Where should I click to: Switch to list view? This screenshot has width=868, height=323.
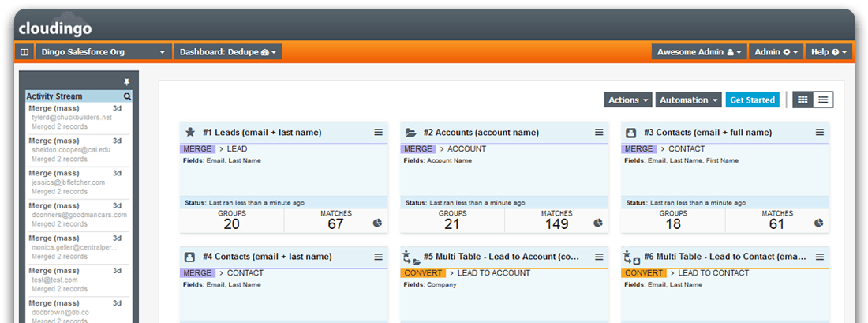pyautogui.click(x=823, y=100)
